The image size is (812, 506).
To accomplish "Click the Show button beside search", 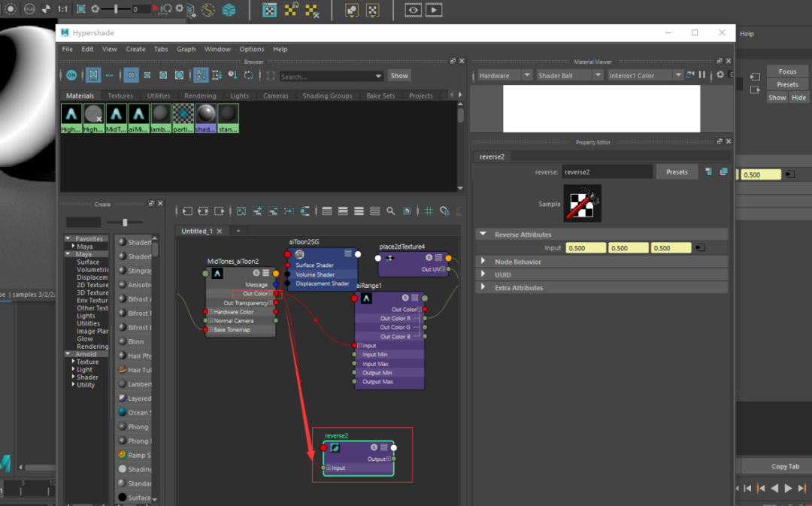I will (x=399, y=76).
